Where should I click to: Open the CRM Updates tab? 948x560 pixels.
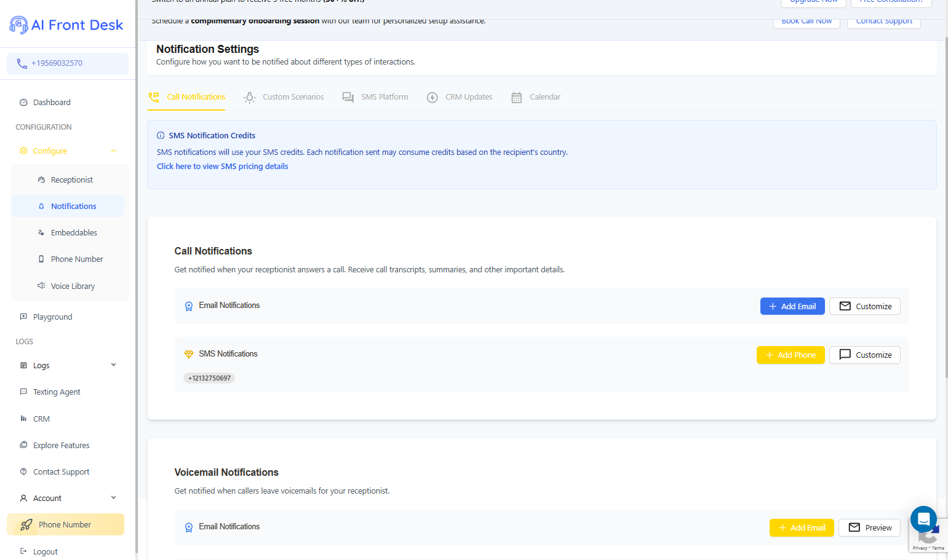click(460, 97)
